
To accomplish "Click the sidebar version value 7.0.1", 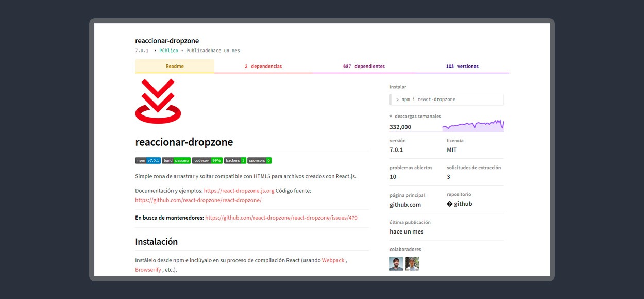I will tap(396, 150).
